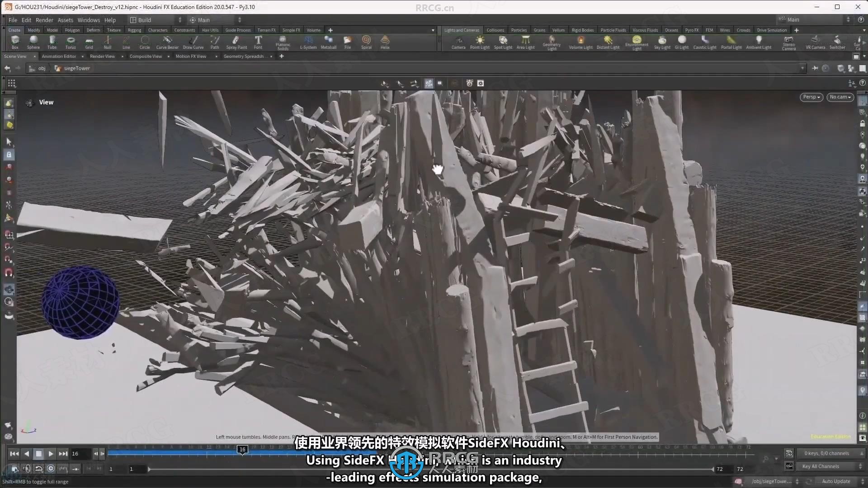Open the File menu

click(x=13, y=20)
